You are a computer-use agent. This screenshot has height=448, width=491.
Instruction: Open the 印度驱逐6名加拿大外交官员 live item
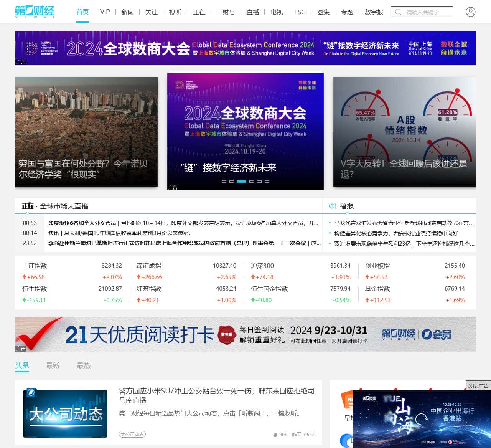coord(183,223)
